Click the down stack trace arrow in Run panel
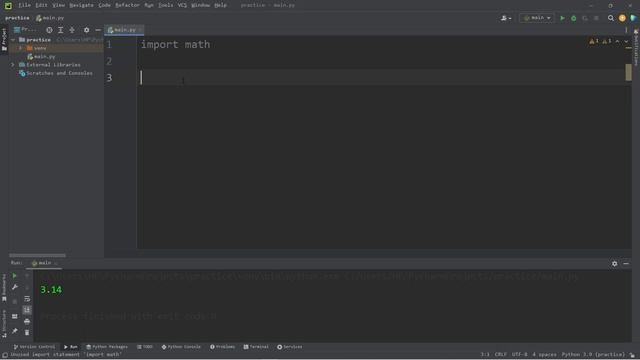This screenshot has height=360, width=640. click(27, 287)
